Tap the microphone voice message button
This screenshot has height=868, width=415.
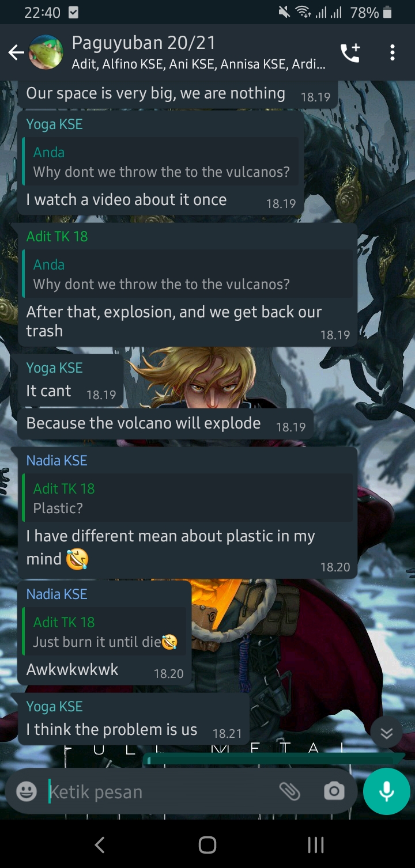[x=387, y=791]
